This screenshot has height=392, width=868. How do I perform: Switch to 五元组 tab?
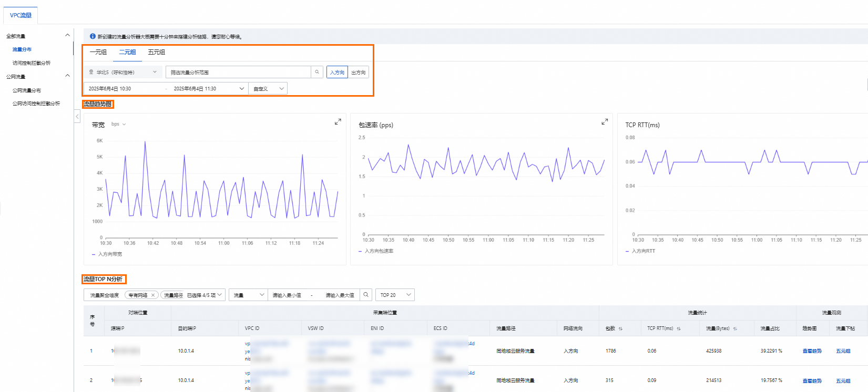157,52
